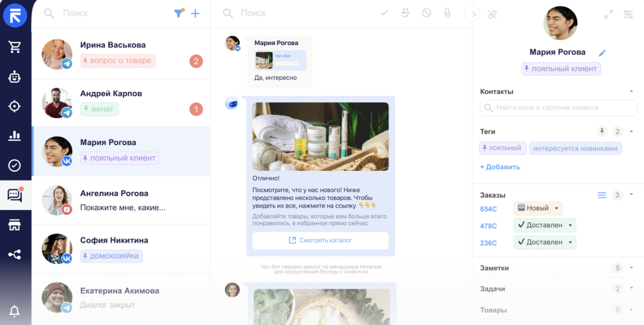644x325 pixels.
Task: Click the filter funnel icon in chat list
Action: [178, 14]
